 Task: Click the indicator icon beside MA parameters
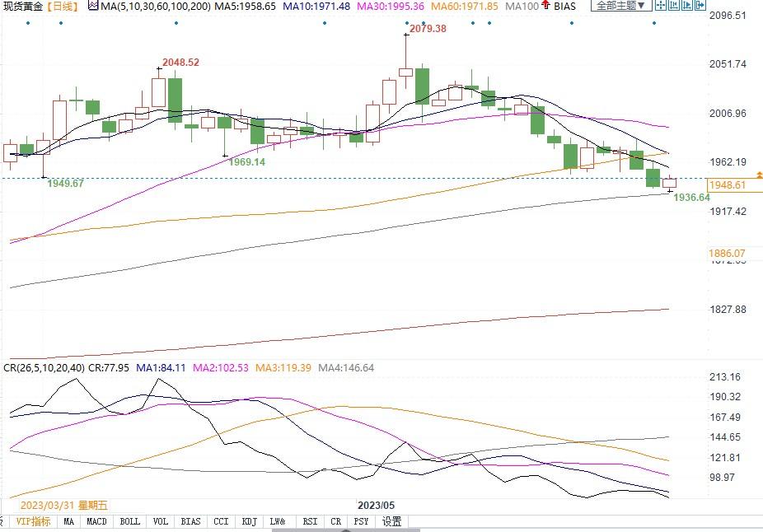coord(93,7)
